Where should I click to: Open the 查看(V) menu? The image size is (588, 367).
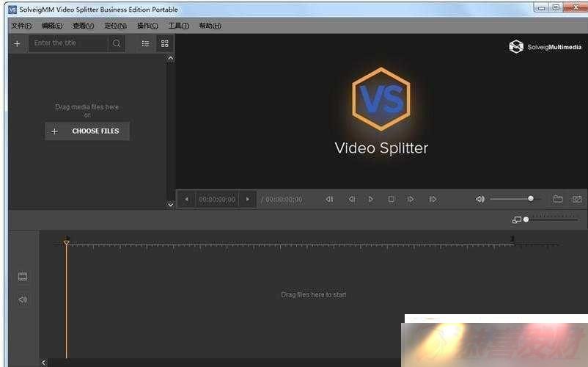(x=84, y=26)
